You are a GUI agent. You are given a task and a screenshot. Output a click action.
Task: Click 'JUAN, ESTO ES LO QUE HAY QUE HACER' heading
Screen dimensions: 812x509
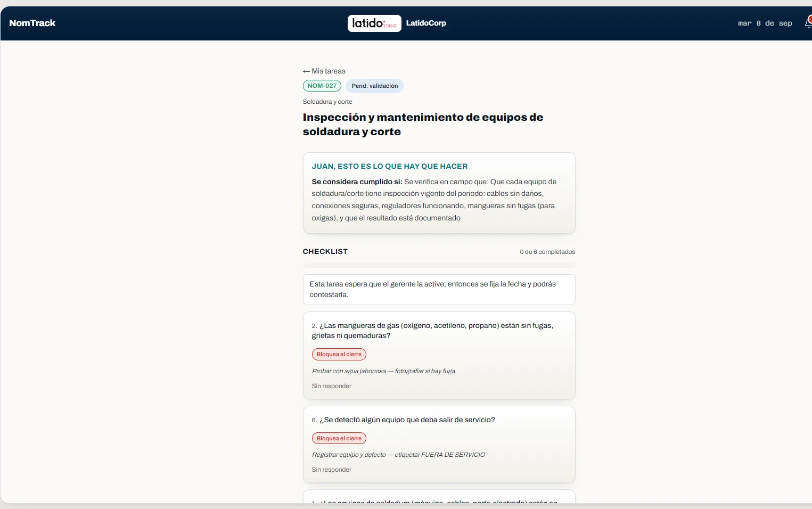pyautogui.click(x=390, y=166)
